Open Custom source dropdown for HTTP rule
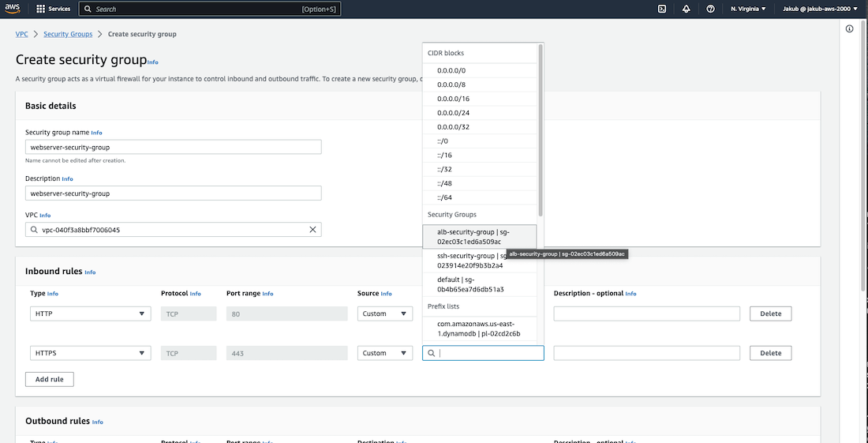This screenshot has width=868, height=443. pos(385,313)
